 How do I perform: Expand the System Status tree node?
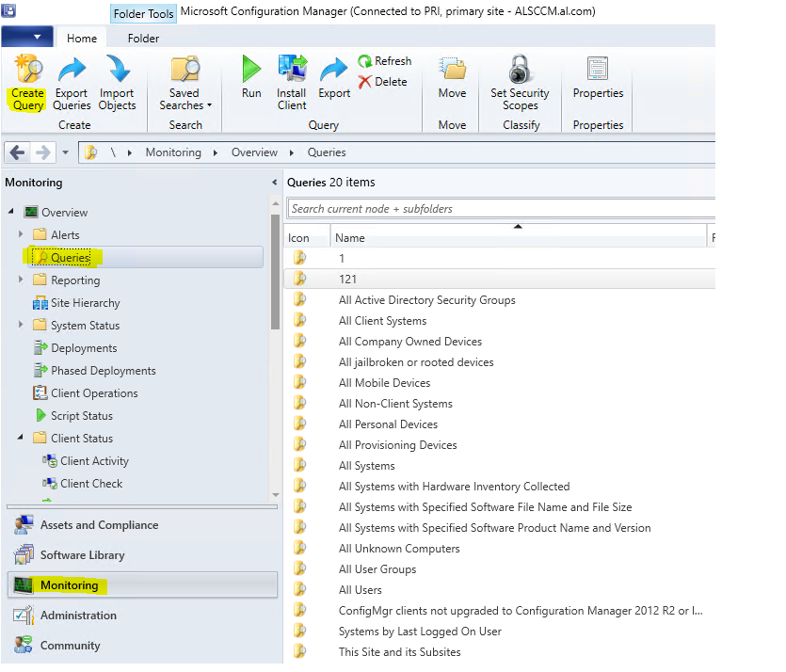point(21,324)
